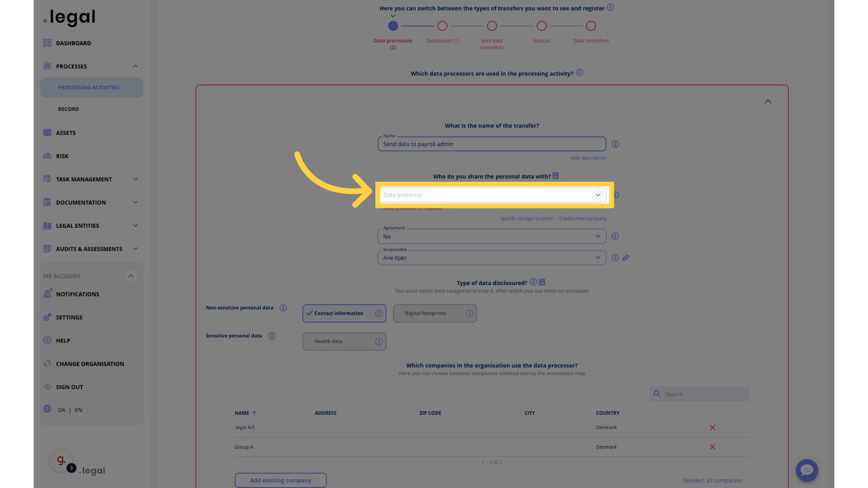This screenshot has width=868, height=488.
Task: Click the transfer name input field
Action: coord(491,144)
